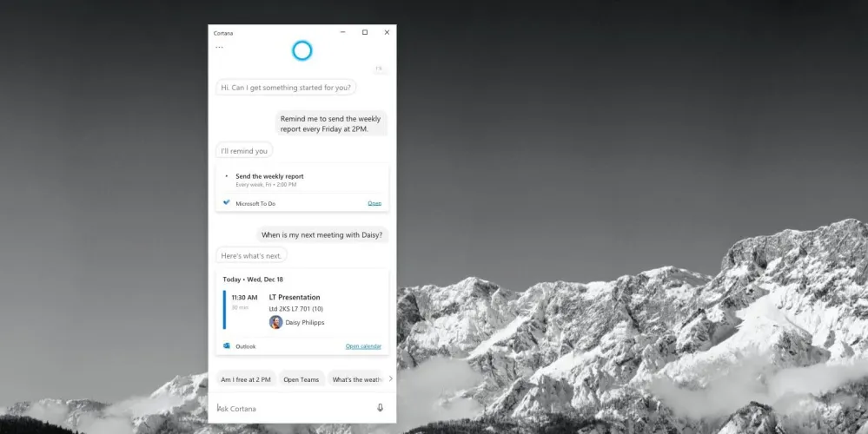Choose the 'Am I free at 2 PM' suggestion
The height and width of the screenshot is (434, 868).
pyautogui.click(x=246, y=379)
